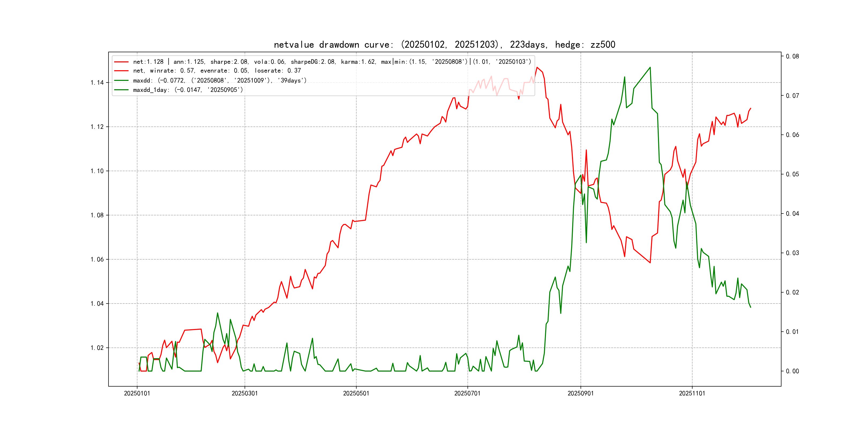868x434 pixels.
Task: Click the 20250501 x-axis label
Action: click(356, 393)
